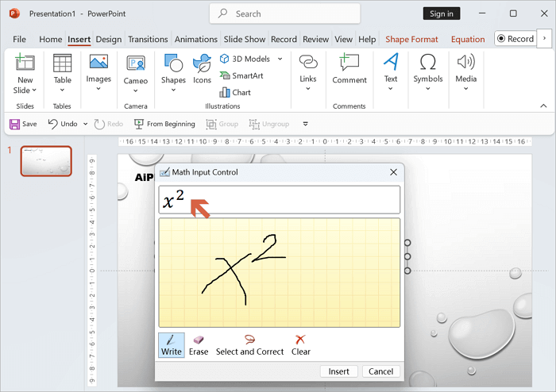This screenshot has width=556, height=392.
Task: Select the Write pen tool
Action: coord(171,344)
